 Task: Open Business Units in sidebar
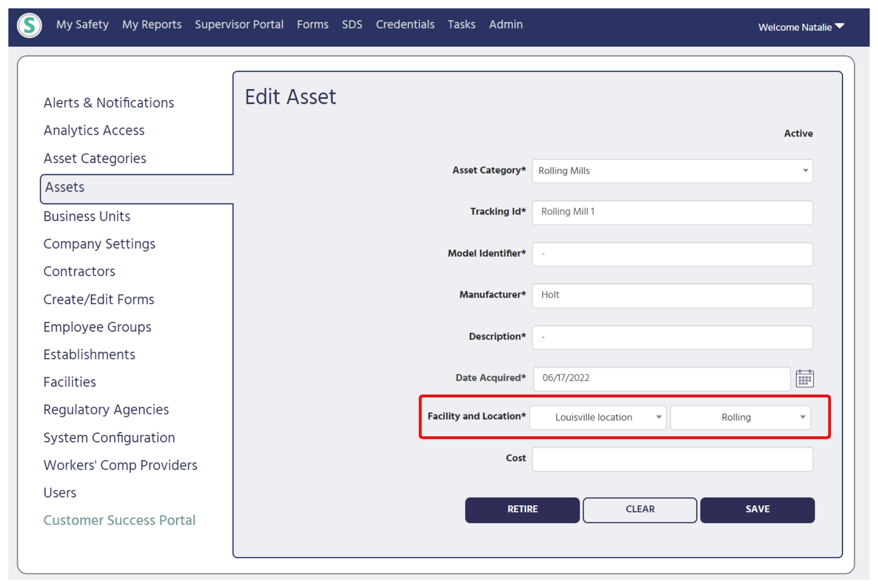pyautogui.click(x=87, y=216)
